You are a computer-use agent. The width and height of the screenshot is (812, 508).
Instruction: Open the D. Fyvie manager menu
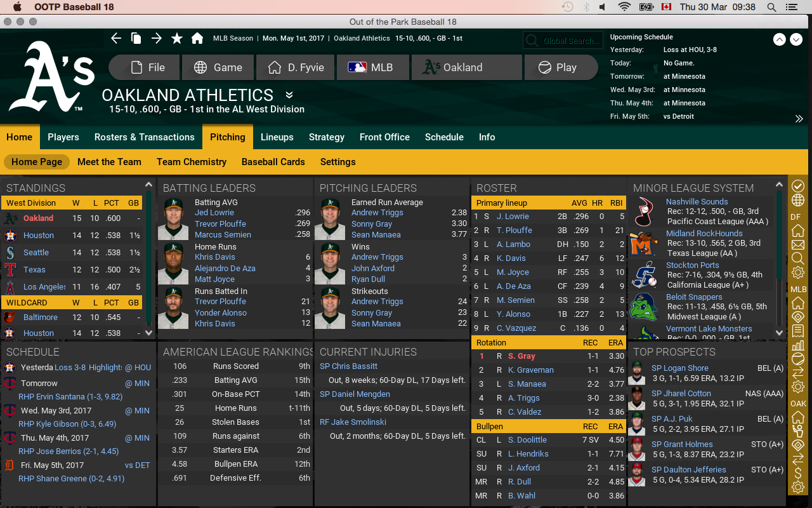pos(296,67)
